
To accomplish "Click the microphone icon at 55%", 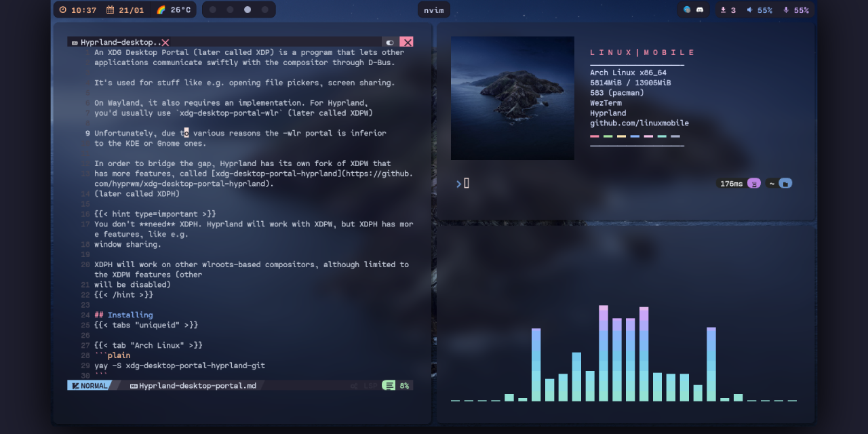I will point(786,10).
